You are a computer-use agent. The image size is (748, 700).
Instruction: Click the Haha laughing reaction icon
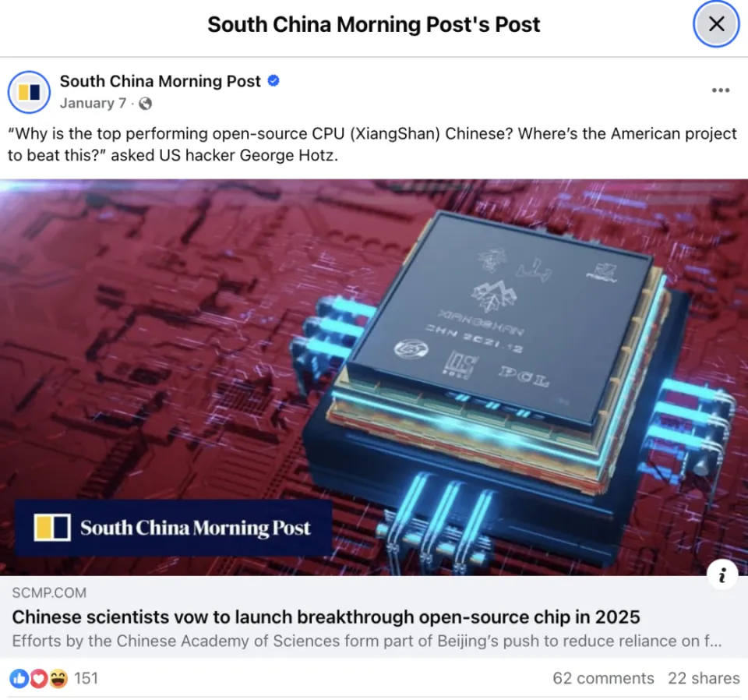(x=58, y=678)
